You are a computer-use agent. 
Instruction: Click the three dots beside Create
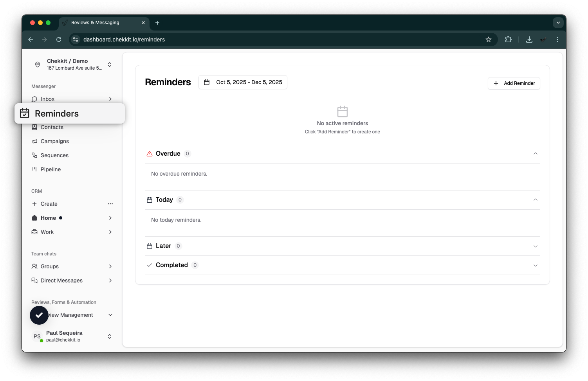pos(110,204)
